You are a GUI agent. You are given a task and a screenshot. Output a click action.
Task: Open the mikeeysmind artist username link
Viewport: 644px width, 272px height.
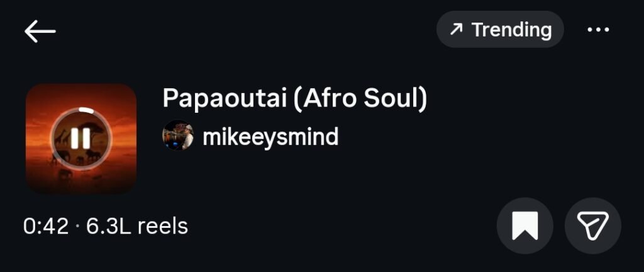click(270, 136)
